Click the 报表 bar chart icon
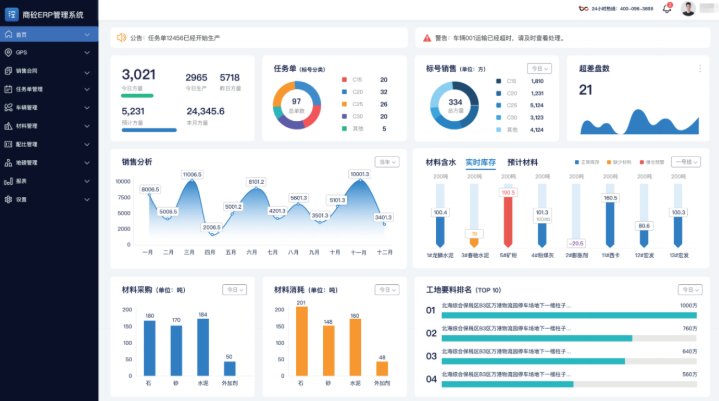The height and width of the screenshot is (401, 719). pos(8,181)
